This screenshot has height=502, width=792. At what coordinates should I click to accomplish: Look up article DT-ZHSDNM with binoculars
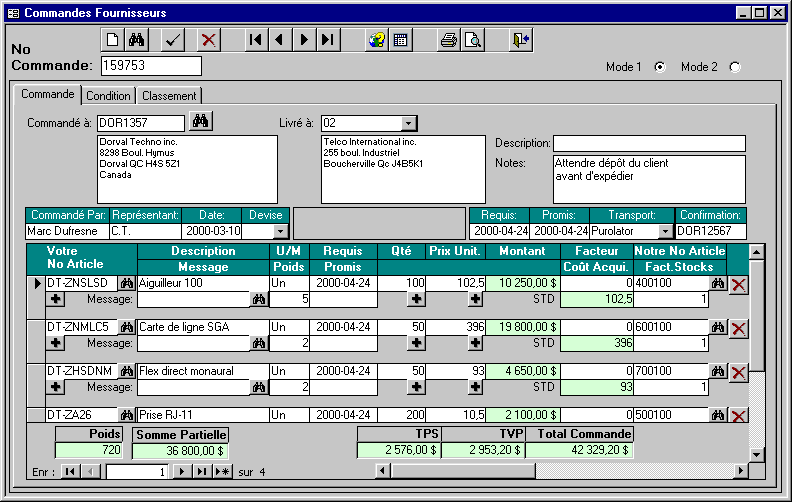(x=127, y=371)
